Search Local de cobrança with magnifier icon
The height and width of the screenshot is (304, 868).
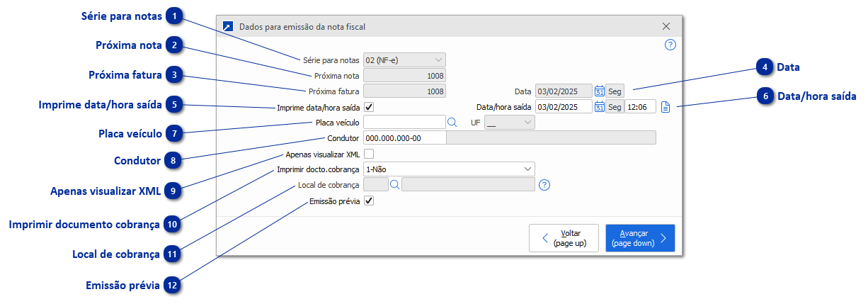coord(395,185)
